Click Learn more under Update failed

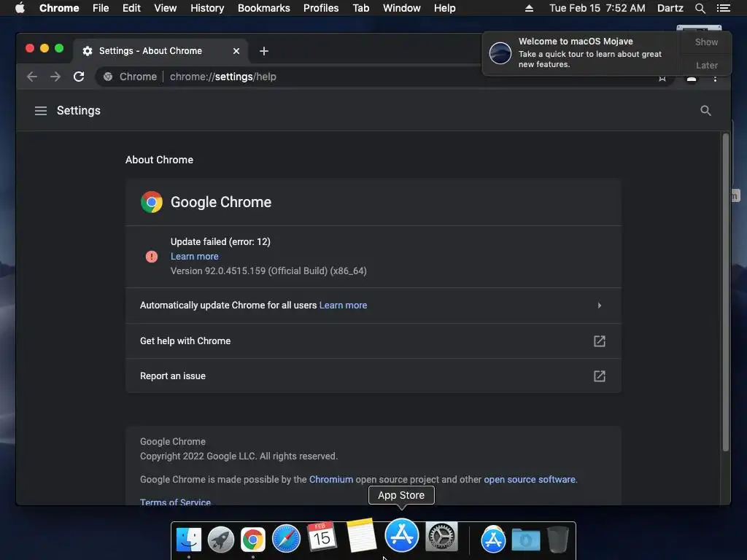pyautogui.click(x=194, y=256)
